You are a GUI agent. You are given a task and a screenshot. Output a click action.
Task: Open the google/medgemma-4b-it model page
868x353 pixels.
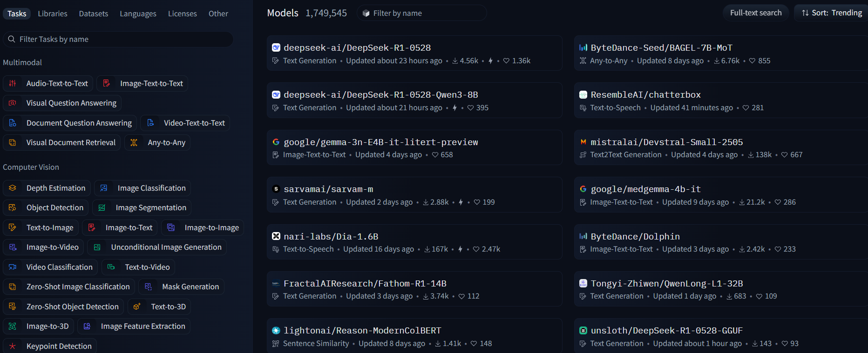[721, 194]
